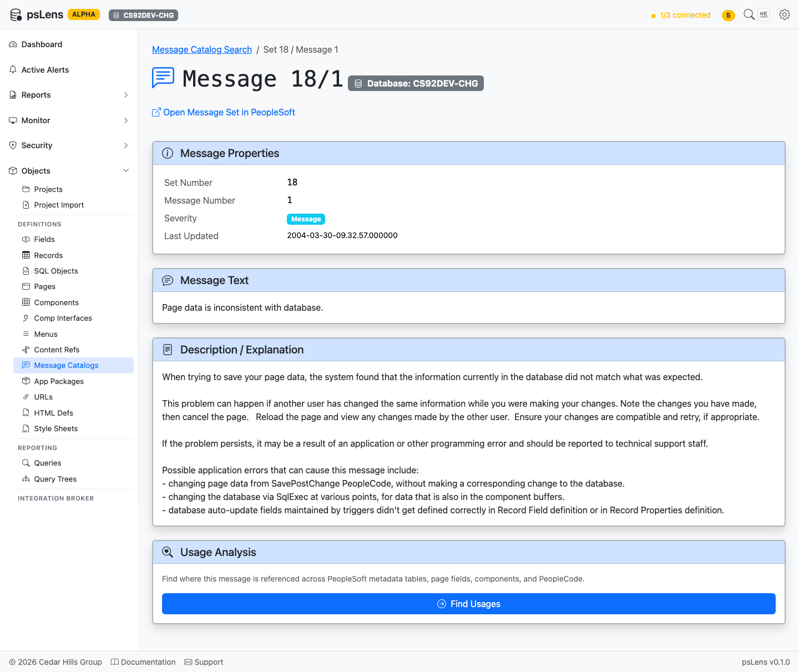Open the Dashboard menu item

[69, 44]
